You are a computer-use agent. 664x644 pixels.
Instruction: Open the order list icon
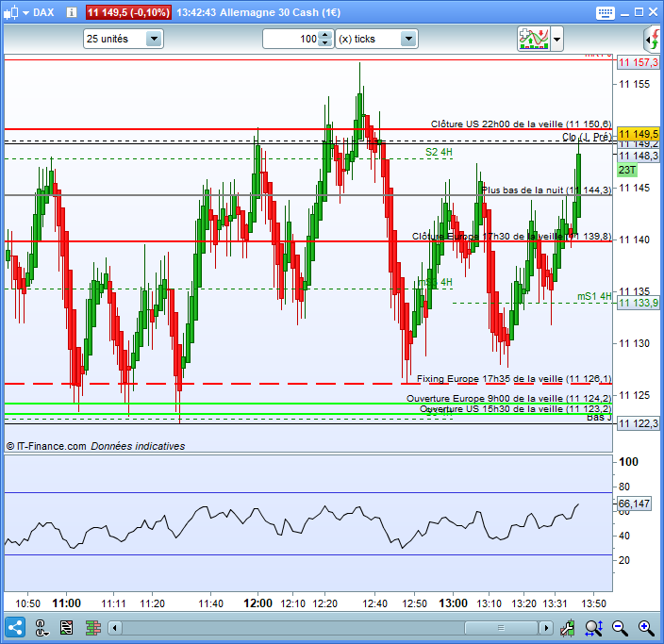pos(66,627)
